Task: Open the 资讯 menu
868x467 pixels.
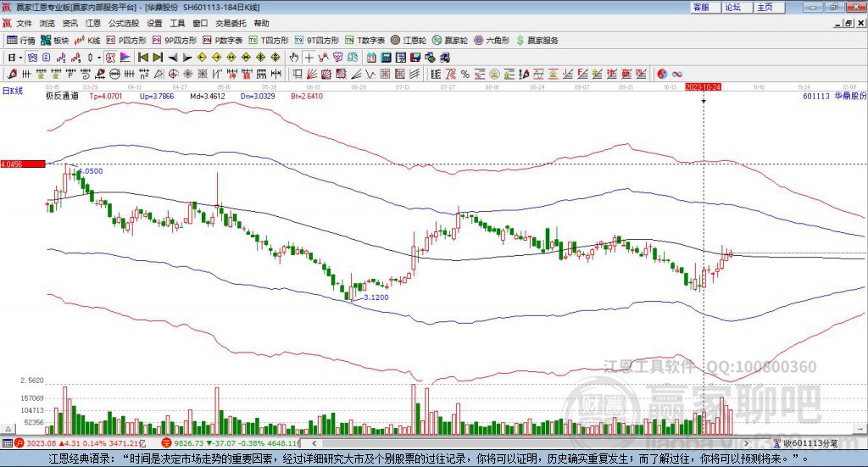Action: pos(70,23)
